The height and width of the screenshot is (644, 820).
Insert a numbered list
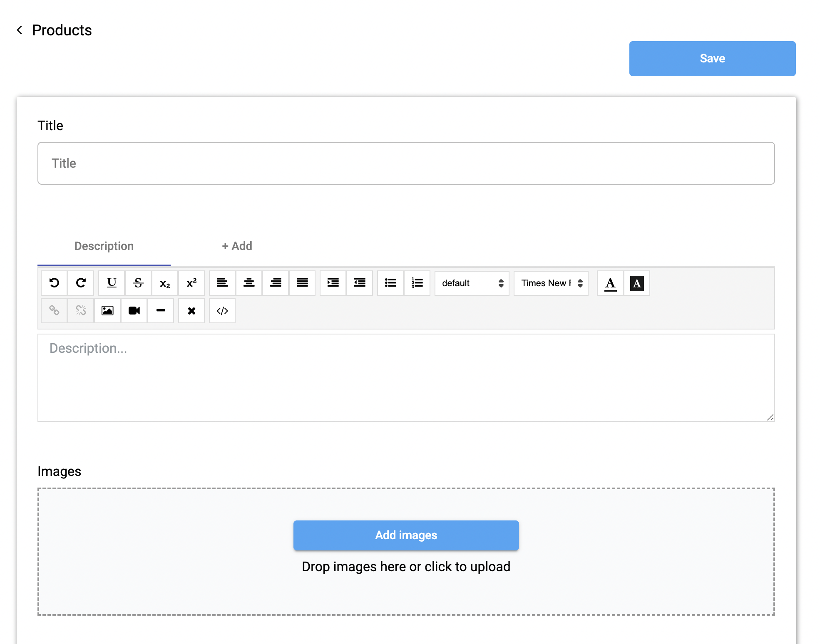[417, 283]
